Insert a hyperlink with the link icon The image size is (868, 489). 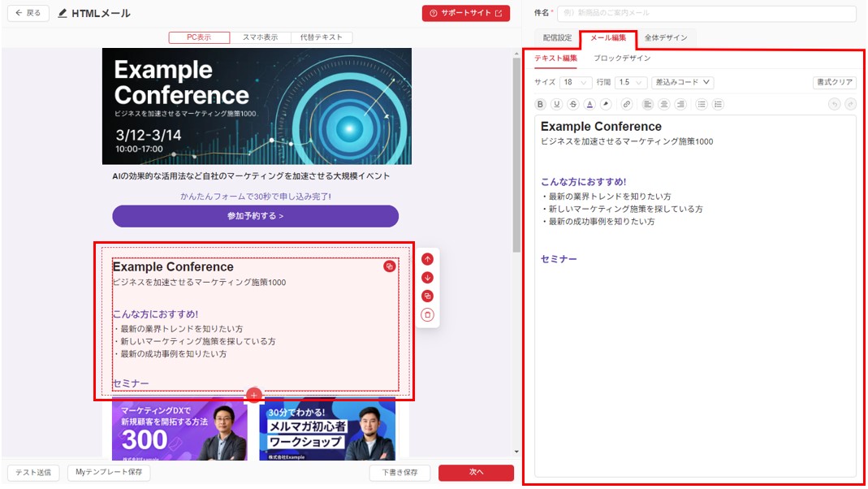tap(627, 104)
